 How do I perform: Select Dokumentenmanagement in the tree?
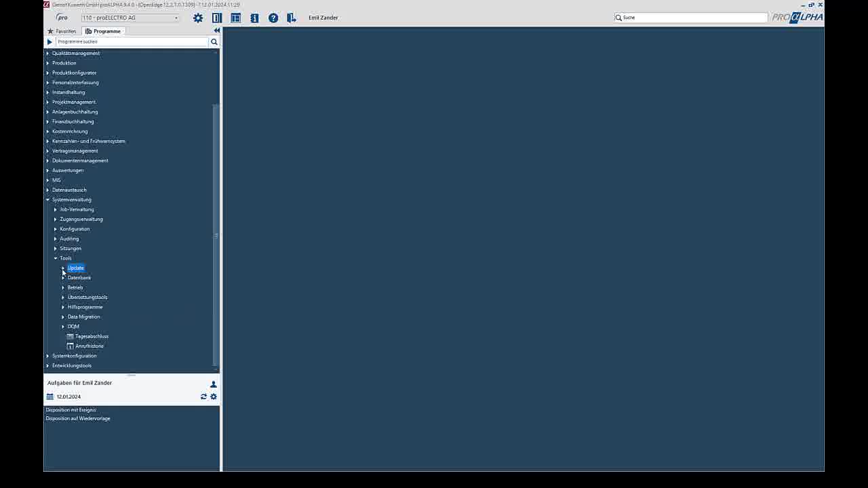(x=80, y=161)
